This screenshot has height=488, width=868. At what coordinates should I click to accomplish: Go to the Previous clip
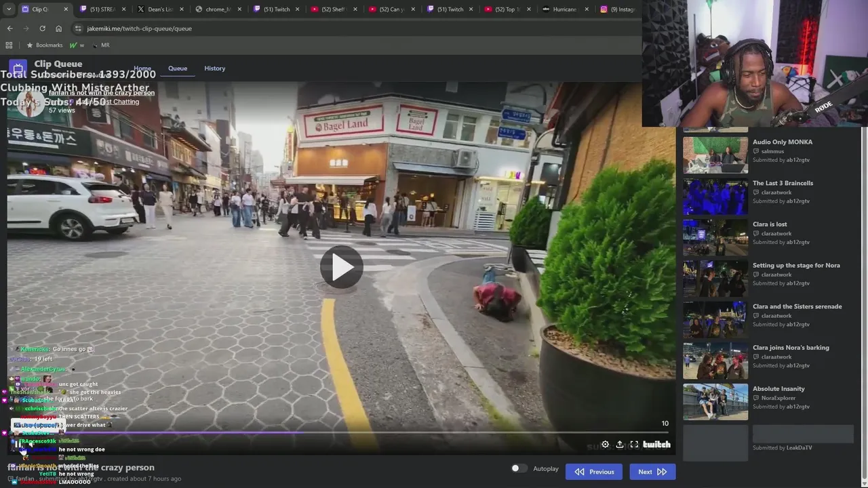[594, 472]
